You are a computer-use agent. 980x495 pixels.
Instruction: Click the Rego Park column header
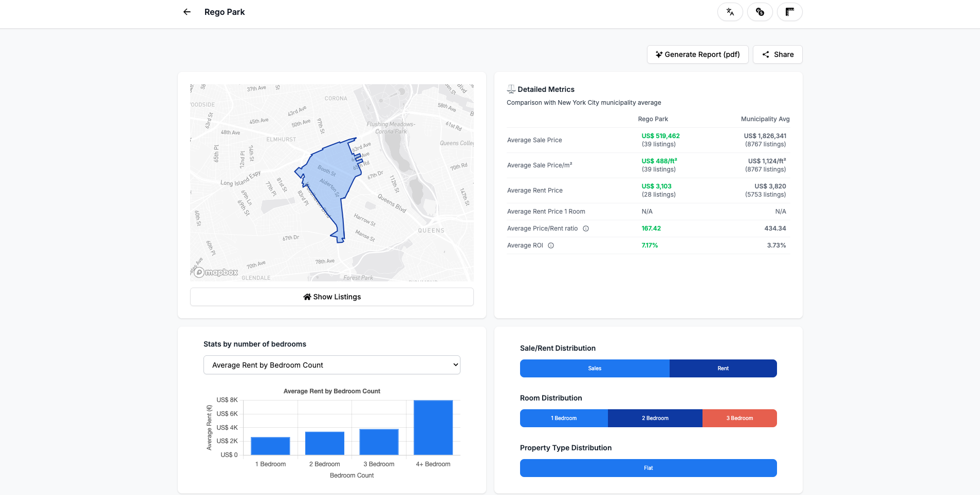653,119
